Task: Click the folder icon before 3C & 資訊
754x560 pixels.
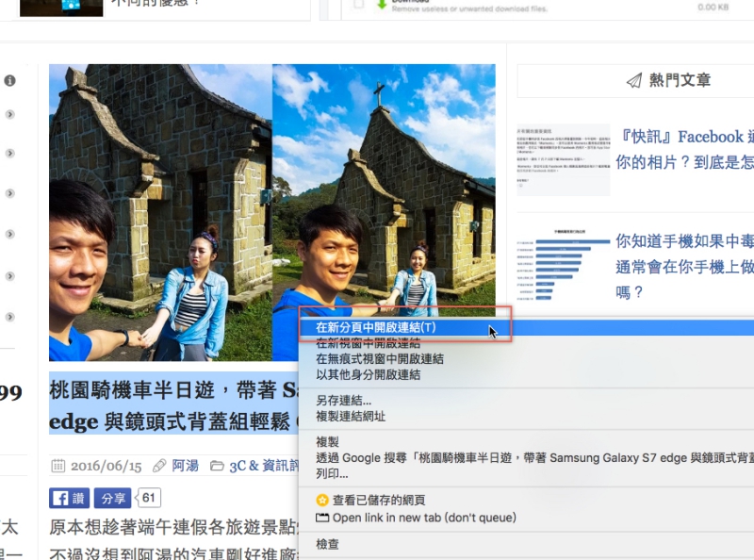Action: [x=217, y=466]
